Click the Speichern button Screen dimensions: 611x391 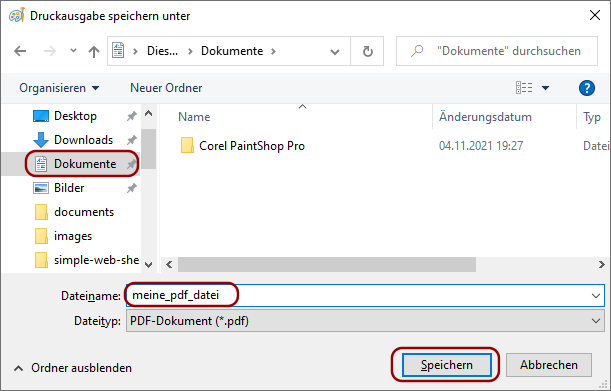(447, 365)
